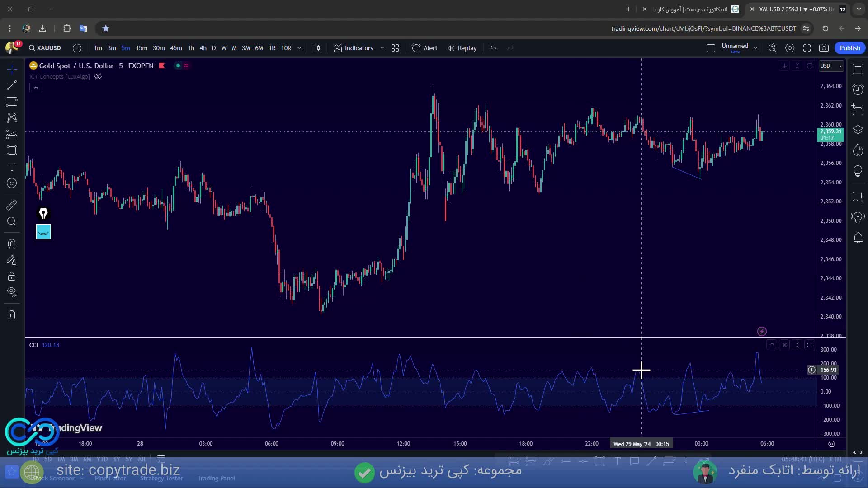Toggle magnet mode in left toolbar
Image resolution: width=868 pixels, height=488 pixels.
coord(12,244)
